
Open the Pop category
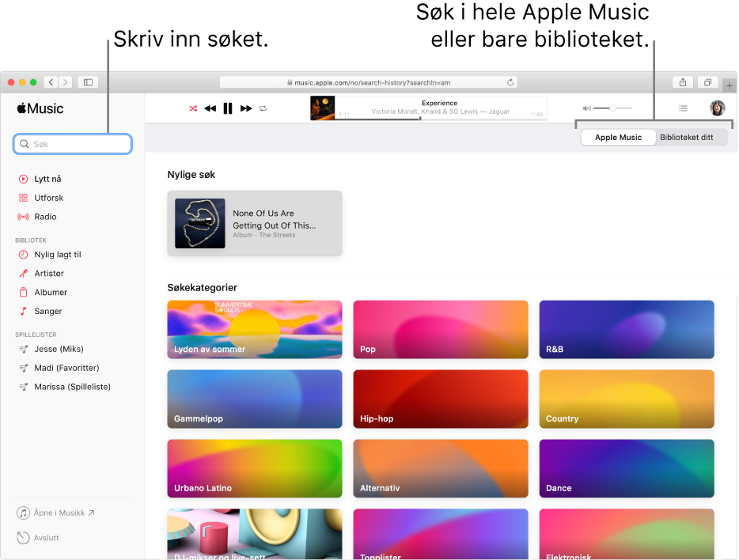[x=441, y=329]
